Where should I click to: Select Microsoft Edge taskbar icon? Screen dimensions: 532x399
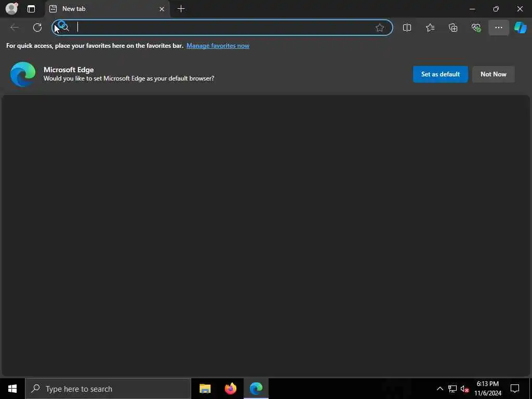(256, 389)
